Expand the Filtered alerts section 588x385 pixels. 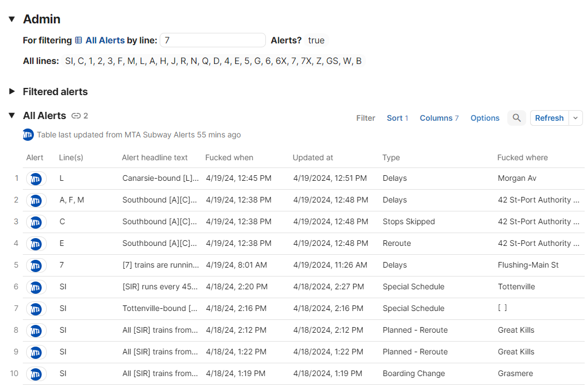[x=12, y=92]
